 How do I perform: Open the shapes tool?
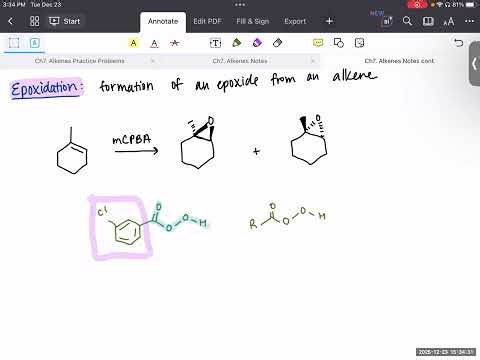pos(339,43)
